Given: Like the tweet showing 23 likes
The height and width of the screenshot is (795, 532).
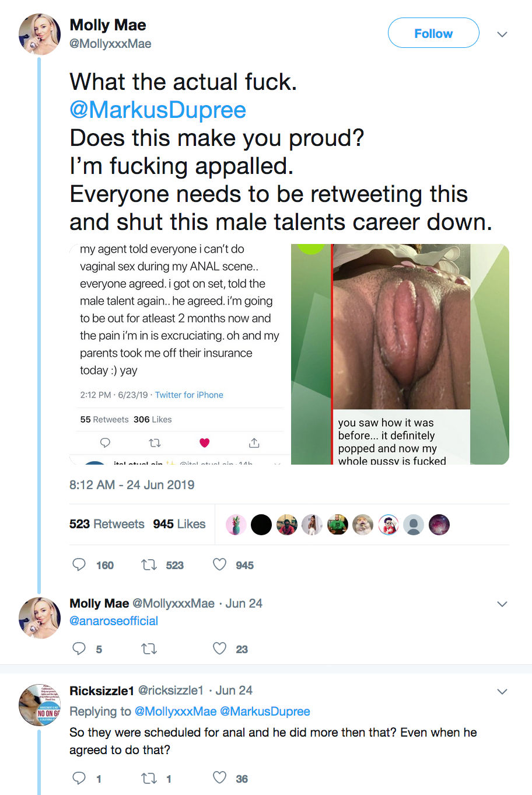Looking at the screenshot, I should coord(219,648).
